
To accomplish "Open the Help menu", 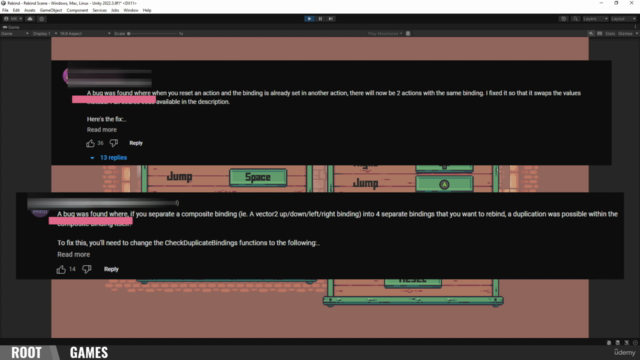I will click(x=147, y=10).
